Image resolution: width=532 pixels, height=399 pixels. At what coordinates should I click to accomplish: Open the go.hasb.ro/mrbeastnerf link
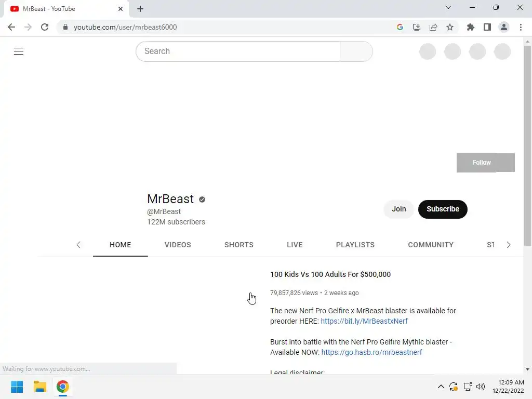coord(371,352)
